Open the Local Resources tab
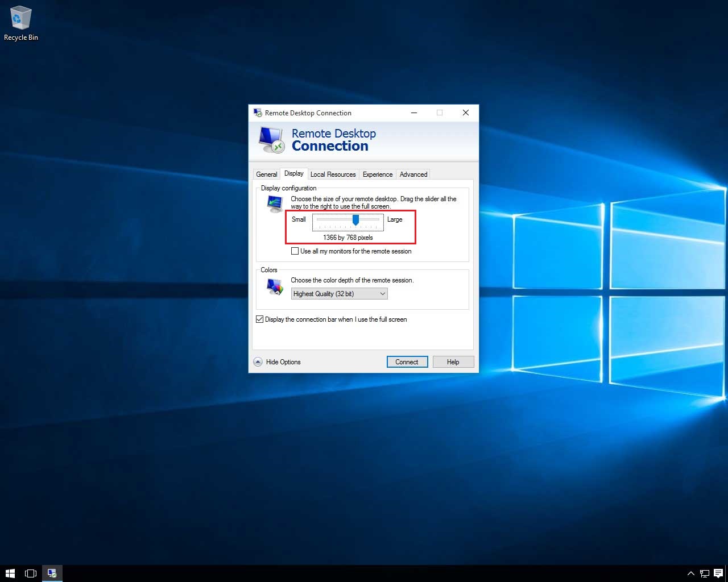 coord(333,174)
